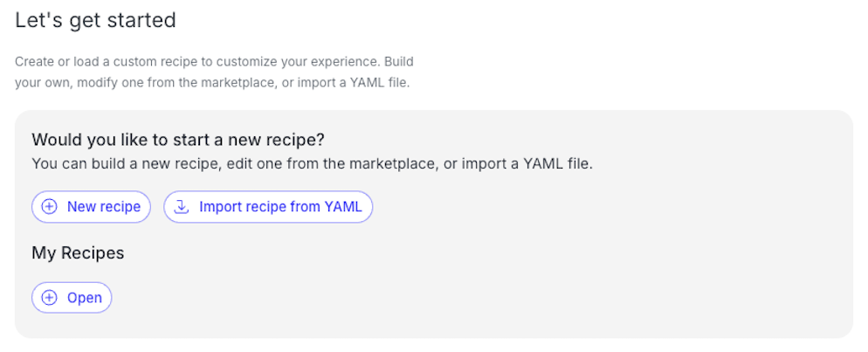Viewport: 868px width, 352px height.
Task: Click empty gray card area right of Open
Action: [482, 298]
